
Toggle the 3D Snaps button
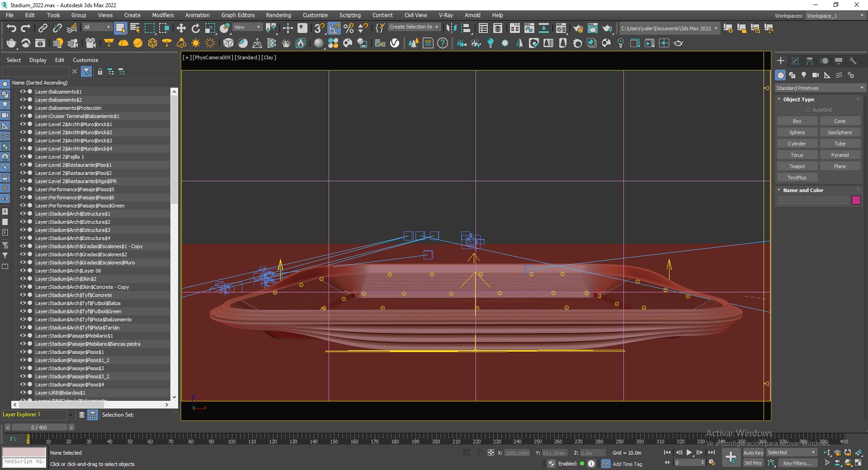319,28
